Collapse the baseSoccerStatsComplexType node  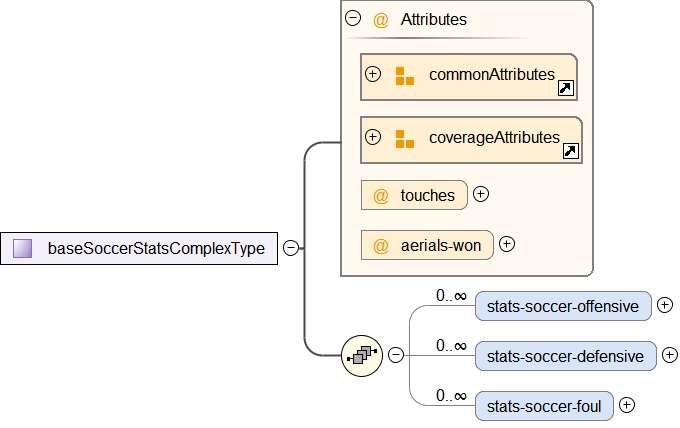tap(290, 248)
